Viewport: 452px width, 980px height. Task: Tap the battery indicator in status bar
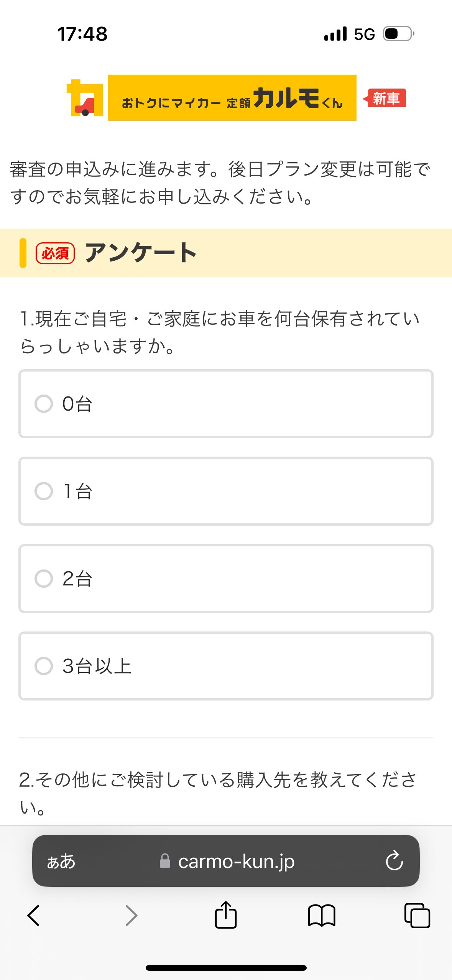[x=398, y=34]
